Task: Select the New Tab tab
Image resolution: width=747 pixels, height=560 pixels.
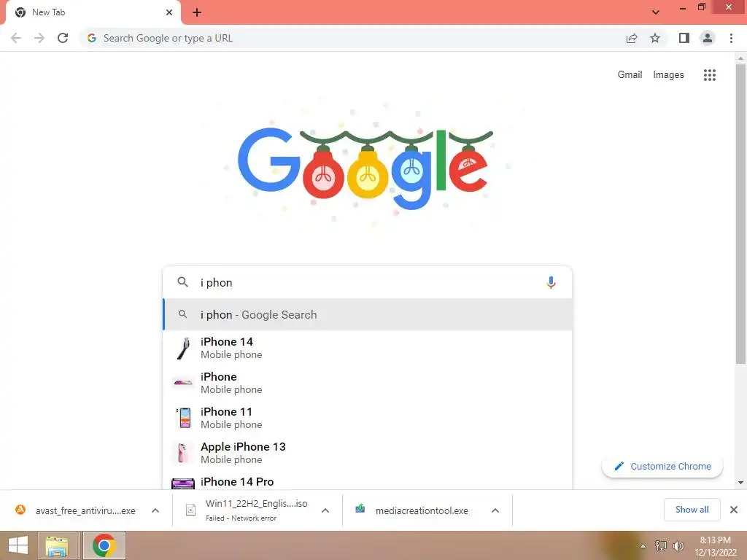Action: click(x=93, y=13)
